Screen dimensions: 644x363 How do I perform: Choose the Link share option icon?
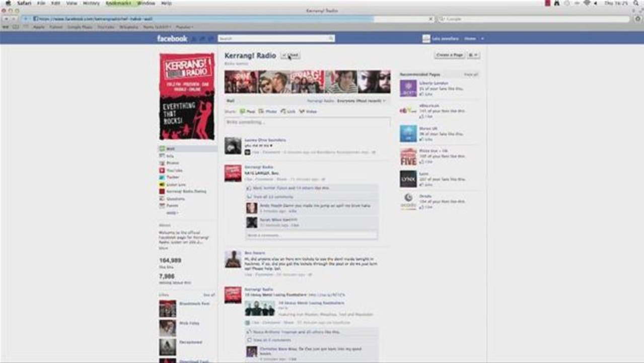tap(283, 111)
